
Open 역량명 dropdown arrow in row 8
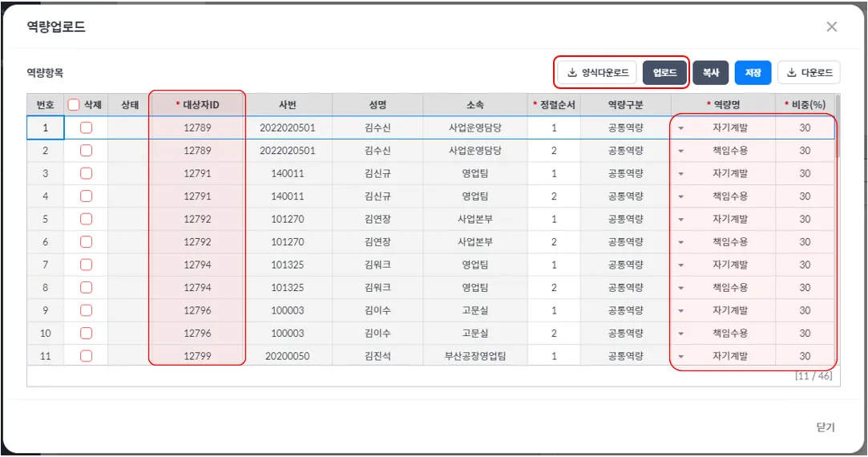click(x=681, y=288)
